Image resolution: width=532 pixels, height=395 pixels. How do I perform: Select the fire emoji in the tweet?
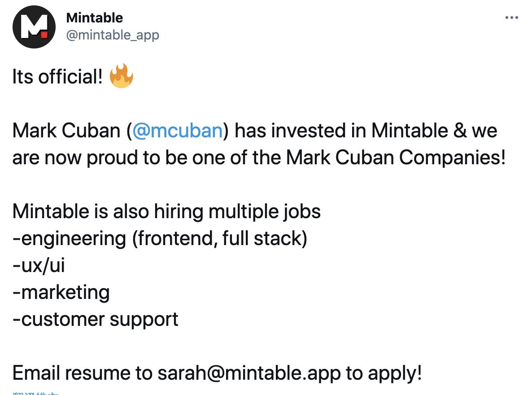click(x=122, y=76)
